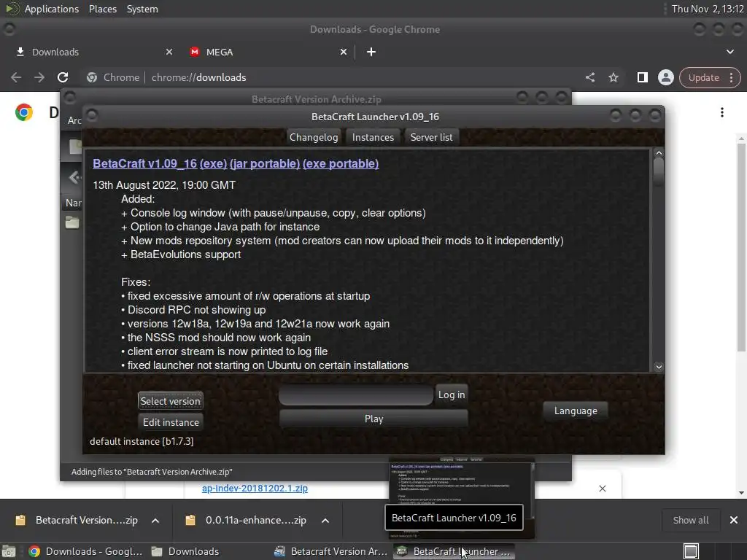
Task: Remove ap-indev download entry with X
Action: [x=602, y=489]
